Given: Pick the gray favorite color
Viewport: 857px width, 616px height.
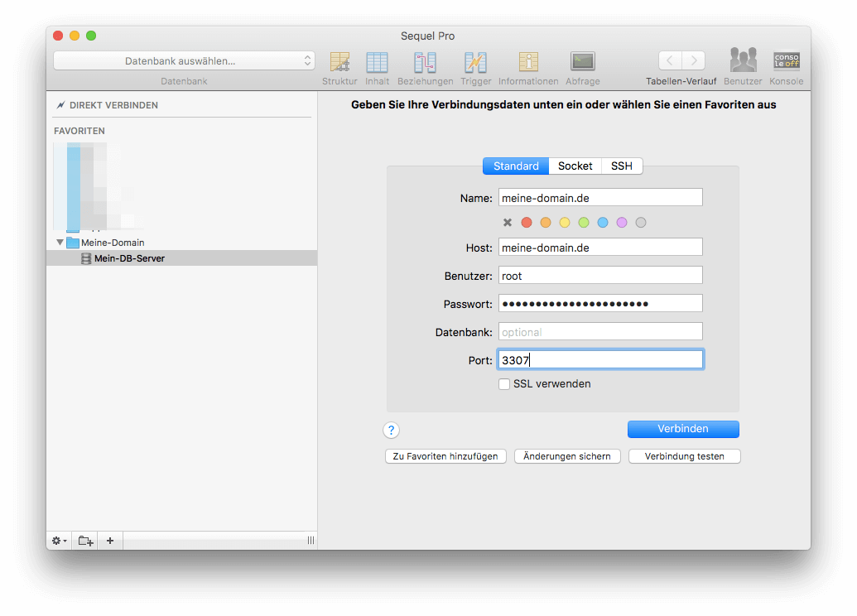Looking at the screenshot, I should click(641, 223).
